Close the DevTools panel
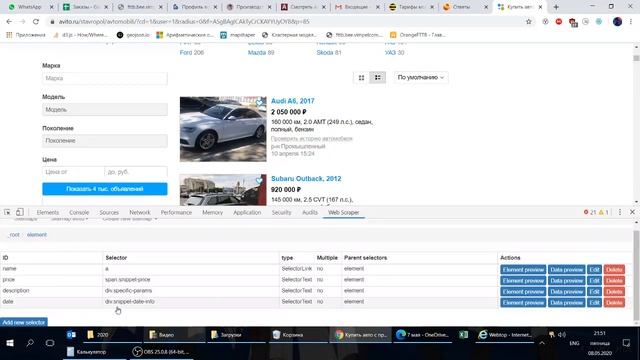 coord(632,212)
